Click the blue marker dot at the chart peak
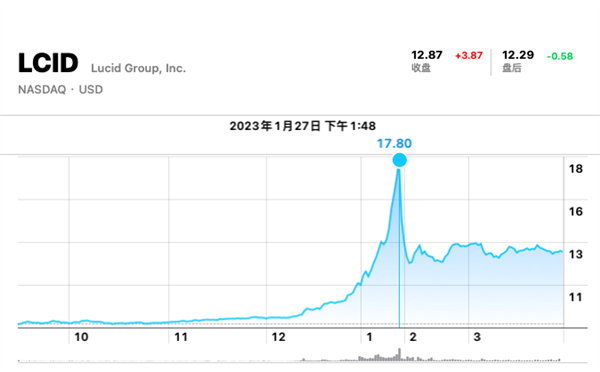This screenshot has width=600, height=372. click(x=399, y=160)
